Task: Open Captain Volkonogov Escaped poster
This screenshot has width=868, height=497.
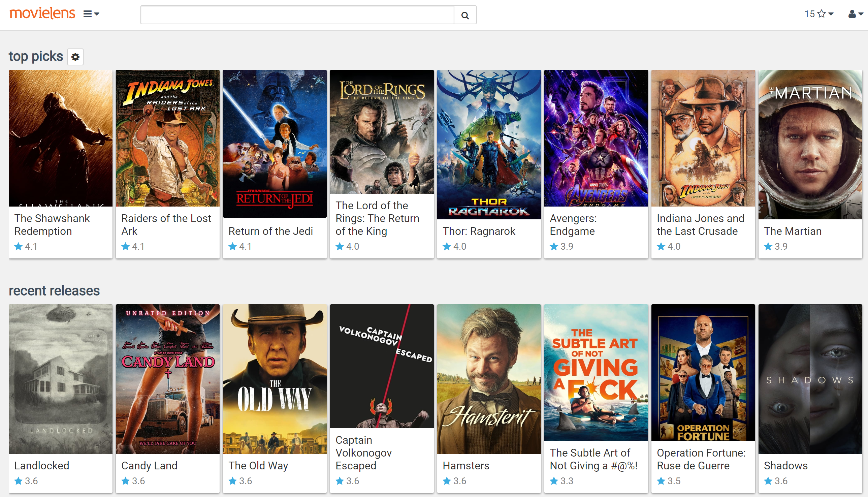Action: pyautogui.click(x=382, y=366)
